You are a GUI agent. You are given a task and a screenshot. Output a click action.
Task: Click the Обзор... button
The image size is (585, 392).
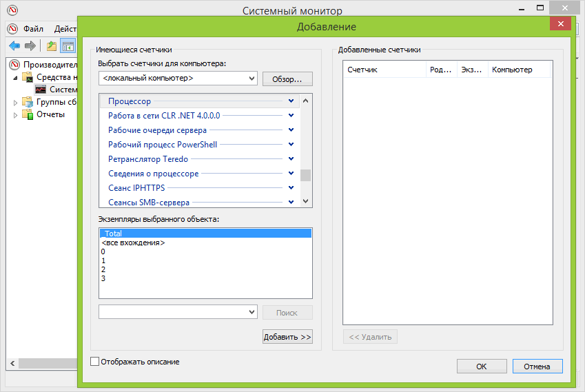287,79
